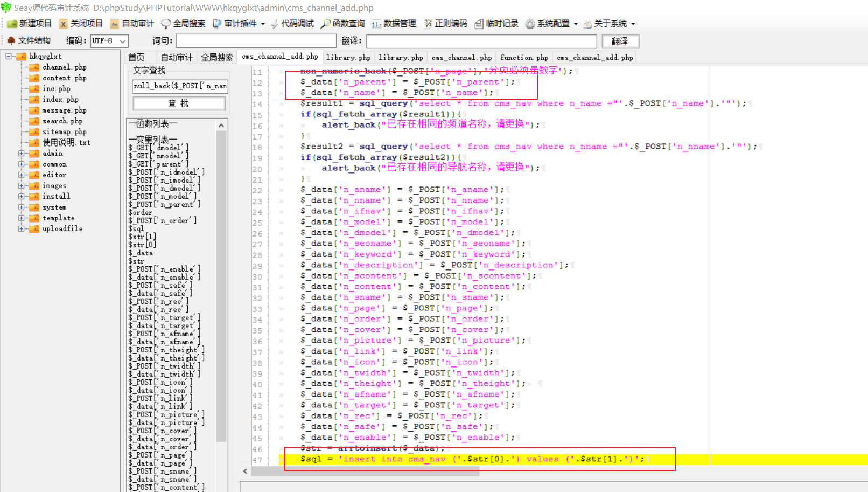Viewport: 868px width, 492px height.
Task: Click the 文字查找 search text field
Action: tap(180, 86)
